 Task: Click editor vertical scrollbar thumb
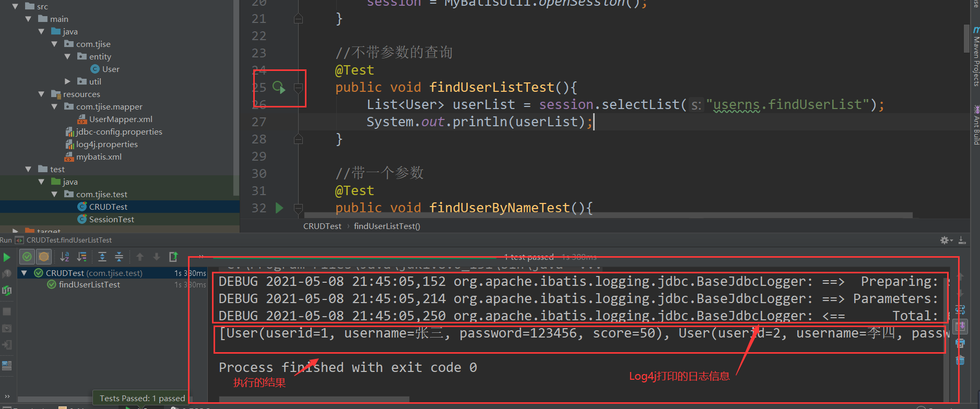966,38
